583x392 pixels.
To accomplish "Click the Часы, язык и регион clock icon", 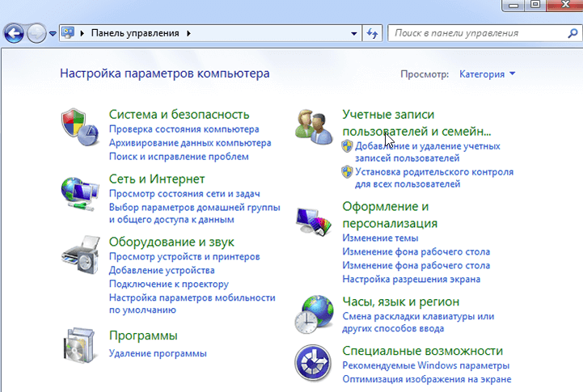I will coord(314,314).
